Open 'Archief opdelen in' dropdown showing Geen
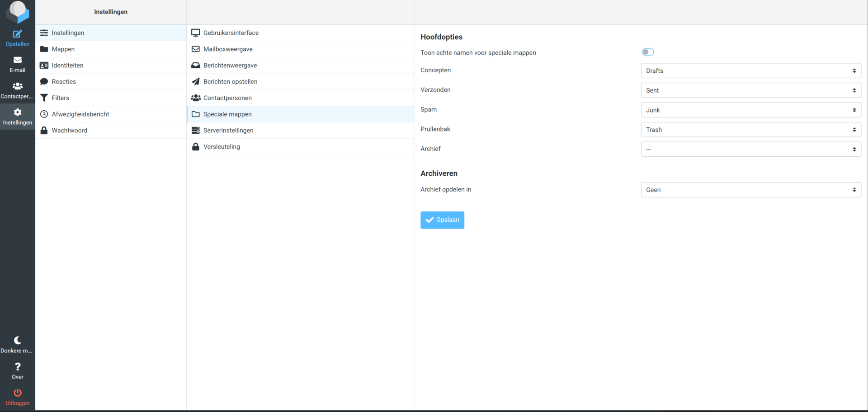 pyautogui.click(x=751, y=190)
